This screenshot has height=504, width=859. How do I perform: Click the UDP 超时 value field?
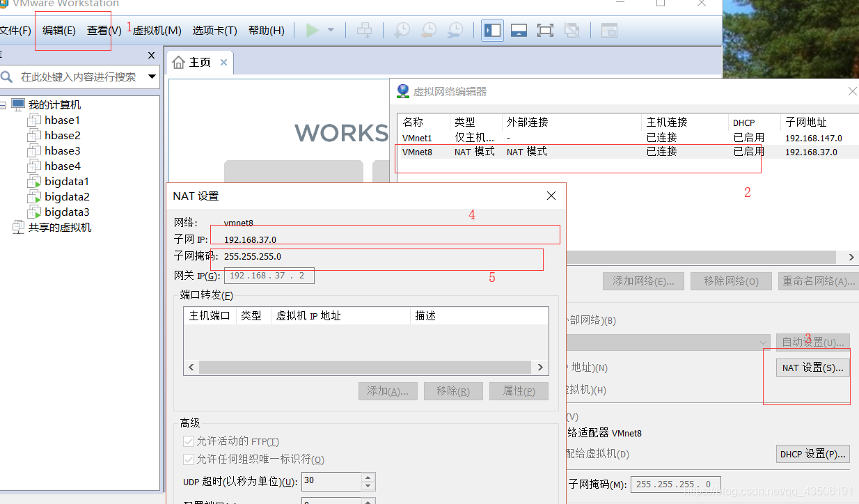[x=332, y=481]
